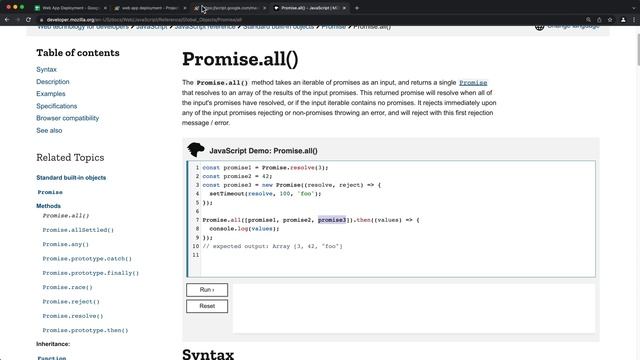Click the MDN dinosaur logo in the demo header
The width and height of the screenshot is (640, 360).
pos(196,150)
